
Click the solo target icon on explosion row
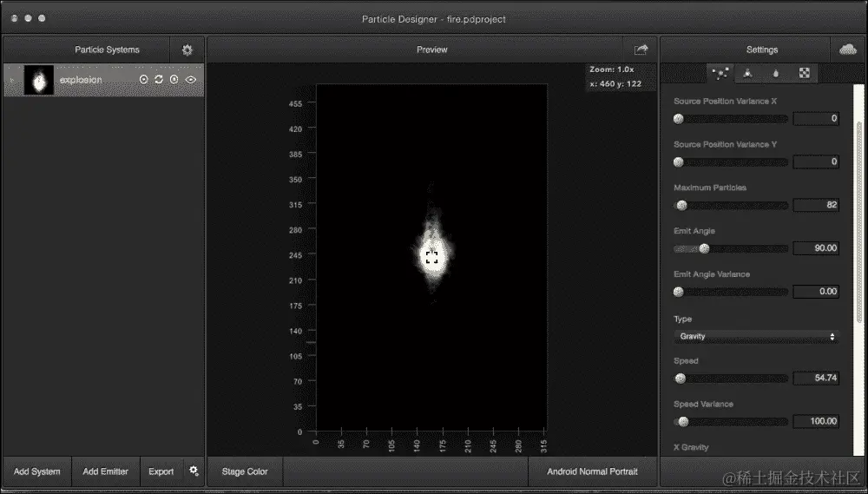(143, 80)
